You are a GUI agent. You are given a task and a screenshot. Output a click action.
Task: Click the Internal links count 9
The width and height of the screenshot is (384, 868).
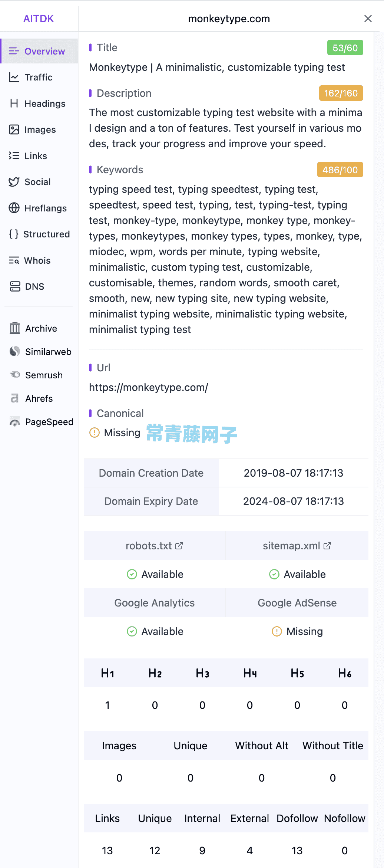point(202,851)
